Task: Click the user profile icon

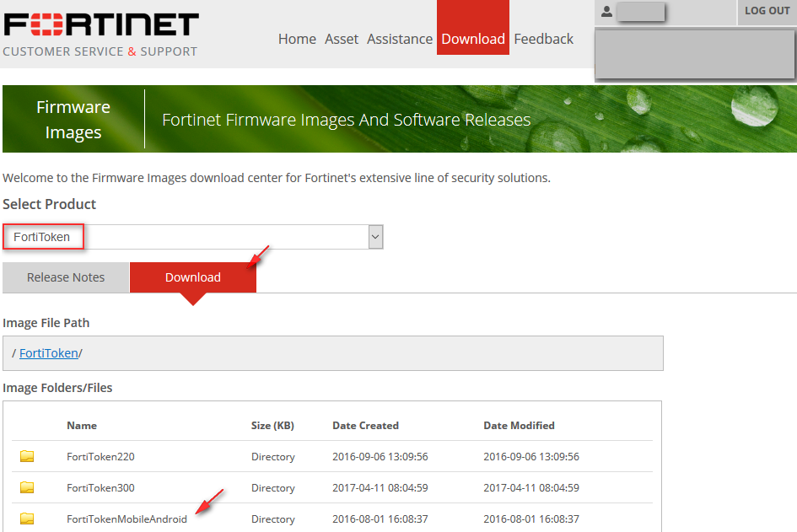Action: [606, 11]
